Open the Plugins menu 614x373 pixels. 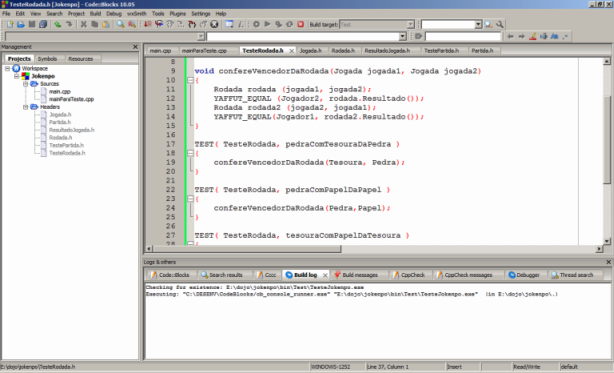[178, 13]
